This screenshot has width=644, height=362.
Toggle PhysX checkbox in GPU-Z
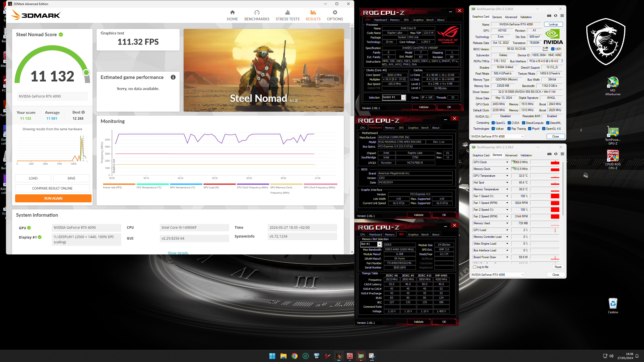tap(530, 129)
